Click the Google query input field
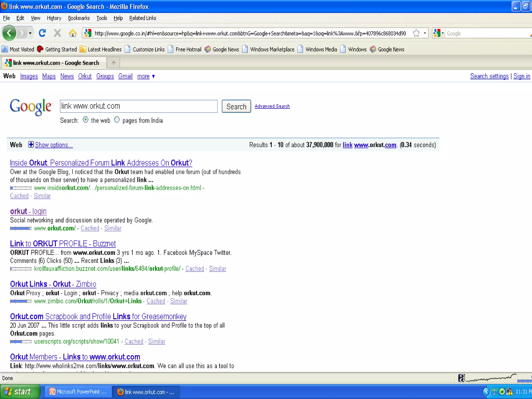This screenshot has height=399, width=532. [138, 106]
